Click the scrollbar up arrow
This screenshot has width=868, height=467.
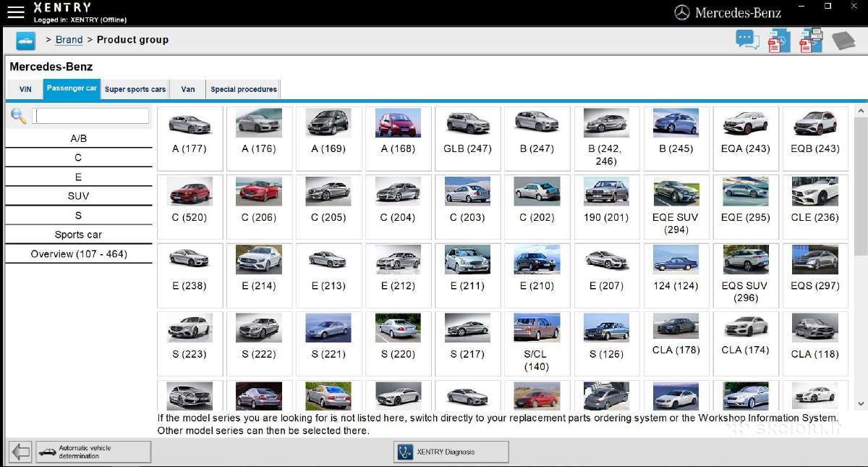(x=861, y=111)
